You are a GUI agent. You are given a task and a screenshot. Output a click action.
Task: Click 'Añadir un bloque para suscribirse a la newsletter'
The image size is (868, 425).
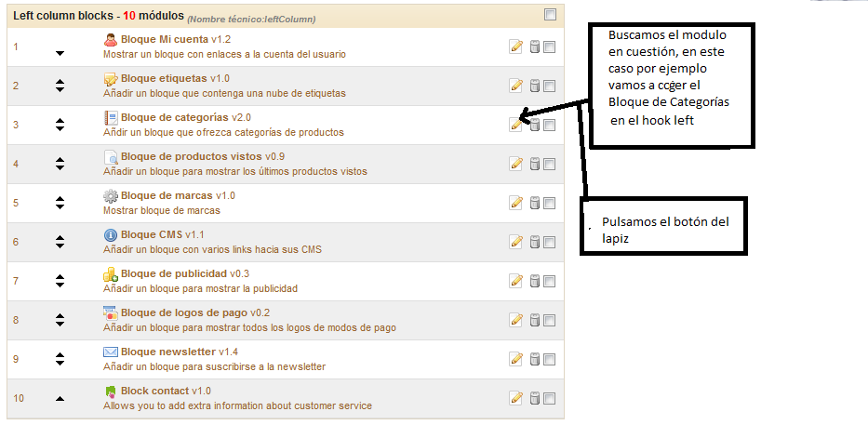pos(214,366)
